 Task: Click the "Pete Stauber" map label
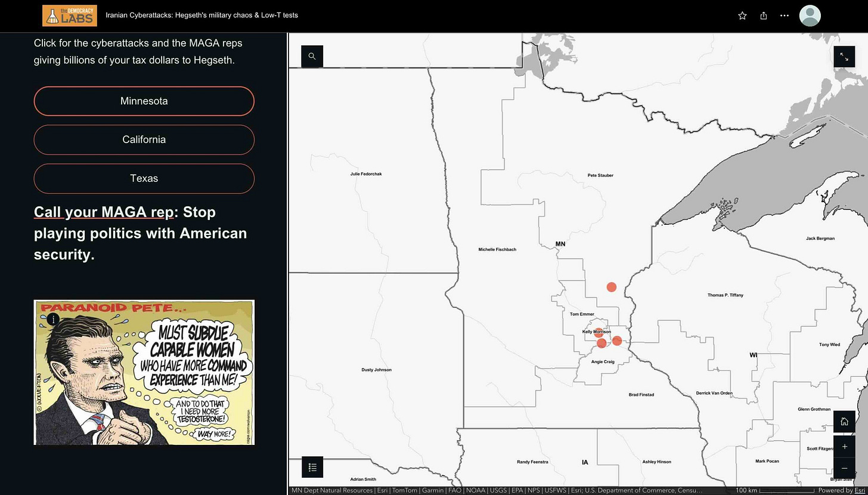pyautogui.click(x=600, y=175)
